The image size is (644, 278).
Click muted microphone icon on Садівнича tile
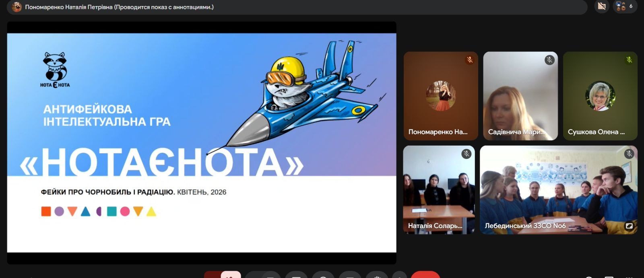tap(549, 60)
